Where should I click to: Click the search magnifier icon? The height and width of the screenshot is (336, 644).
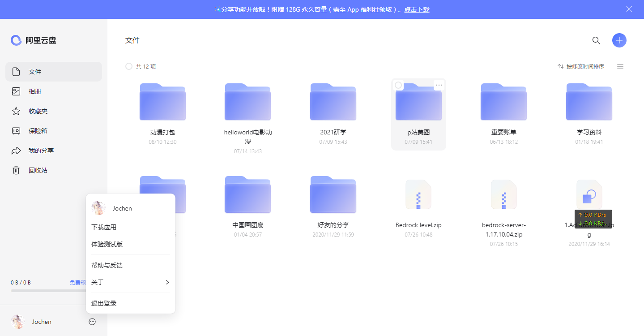(x=596, y=40)
